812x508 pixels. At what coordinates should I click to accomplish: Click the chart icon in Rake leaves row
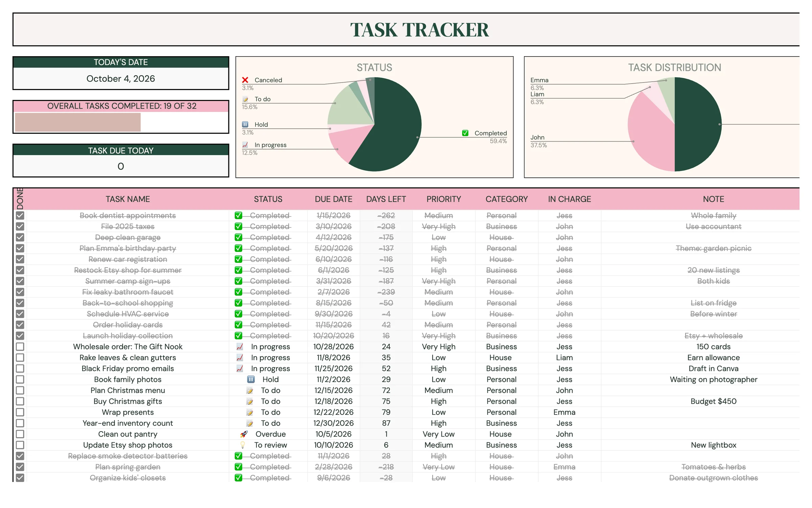tap(240, 357)
